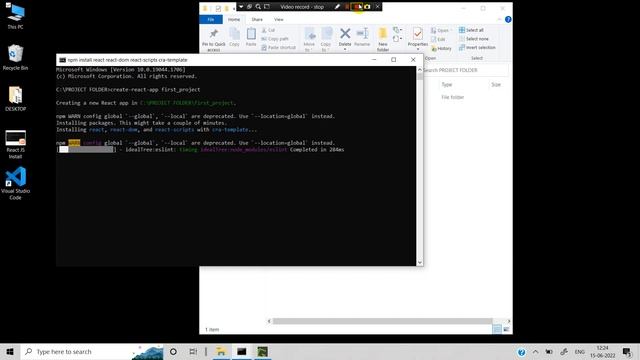Viewport: 640px width, 360px height.
Task: Click Paste shortcut in Explorer ribbon
Action: point(278,48)
